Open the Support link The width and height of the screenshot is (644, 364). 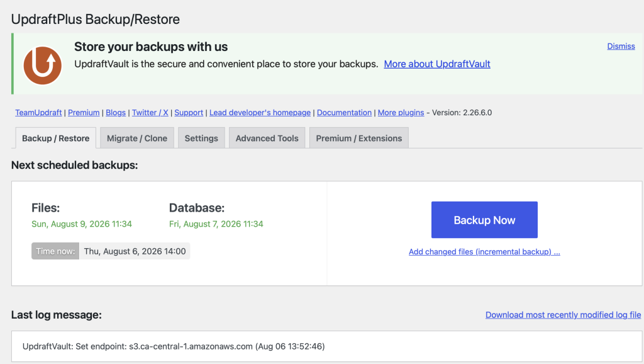tap(189, 113)
